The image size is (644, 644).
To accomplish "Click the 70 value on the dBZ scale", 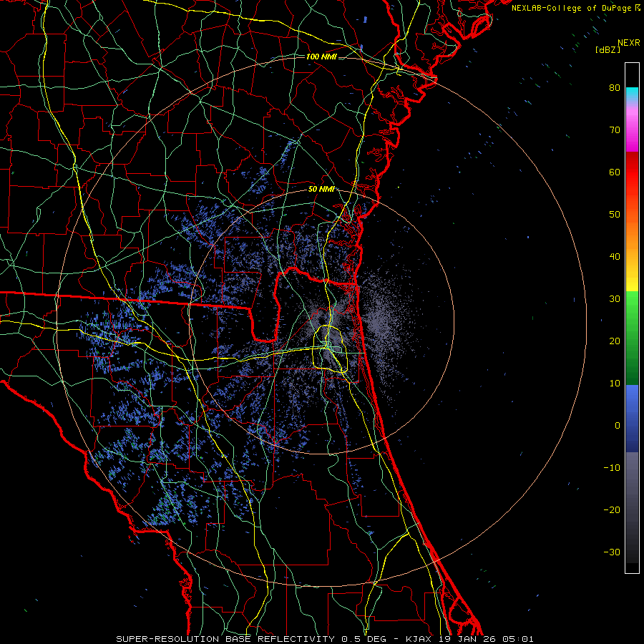I will click(x=615, y=130).
